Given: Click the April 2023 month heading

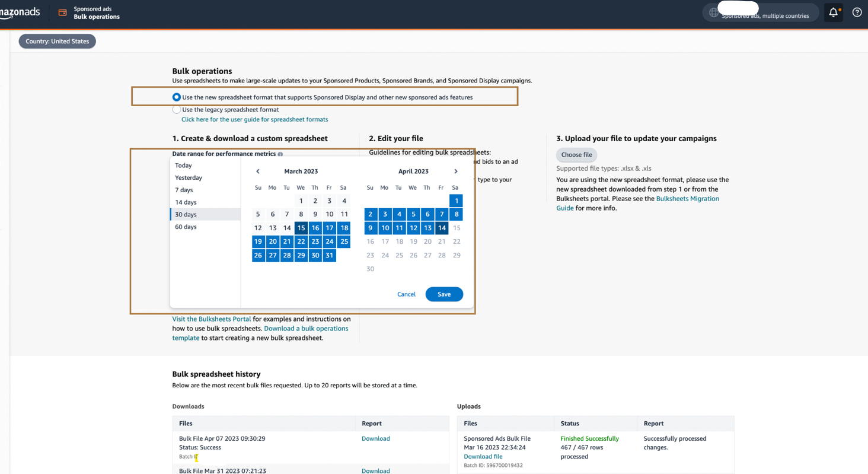Looking at the screenshot, I should 413,171.
